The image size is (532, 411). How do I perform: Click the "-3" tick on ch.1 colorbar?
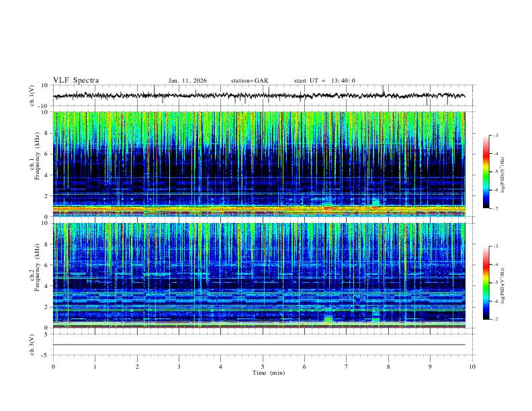(495, 135)
